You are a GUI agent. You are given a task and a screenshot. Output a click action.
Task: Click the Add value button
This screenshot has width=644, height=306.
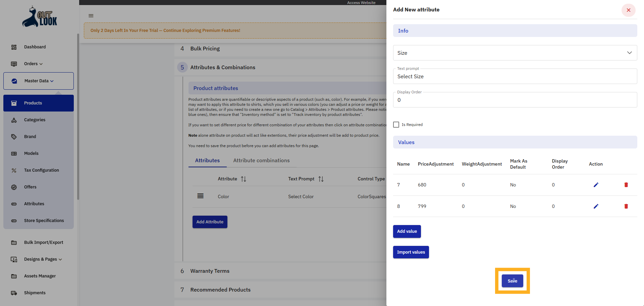click(x=407, y=231)
